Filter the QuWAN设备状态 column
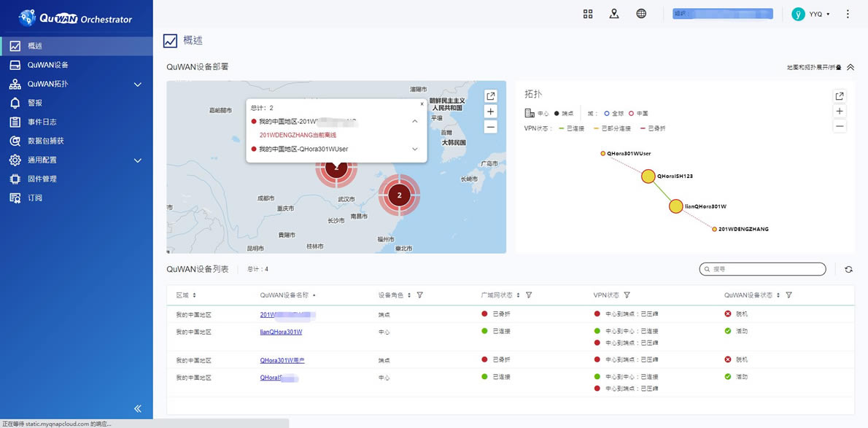The image size is (868, 428). [788, 295]
